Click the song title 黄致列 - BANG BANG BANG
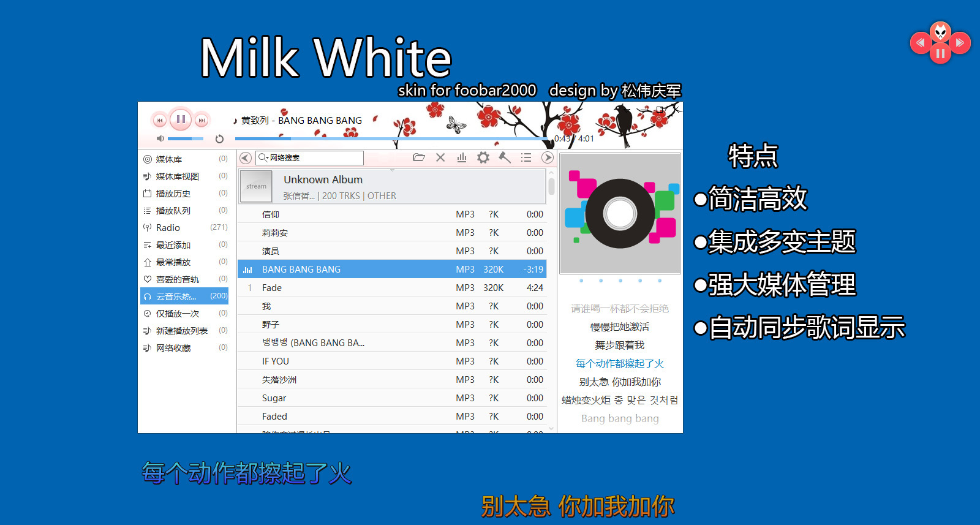The image size is (980, 525). click(301, 121)
